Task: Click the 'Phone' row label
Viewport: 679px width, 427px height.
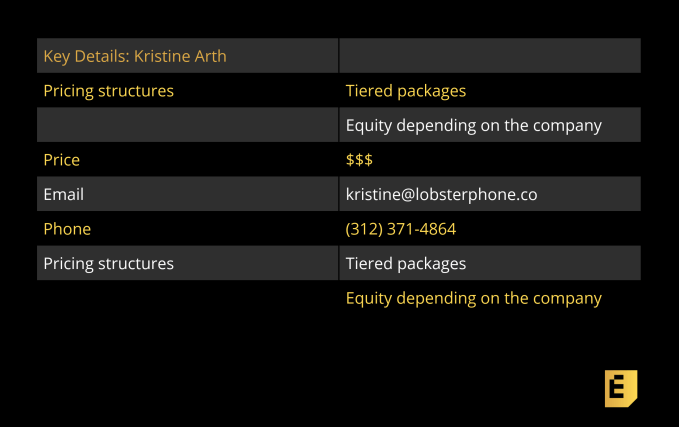Action: tap(67, 229)
